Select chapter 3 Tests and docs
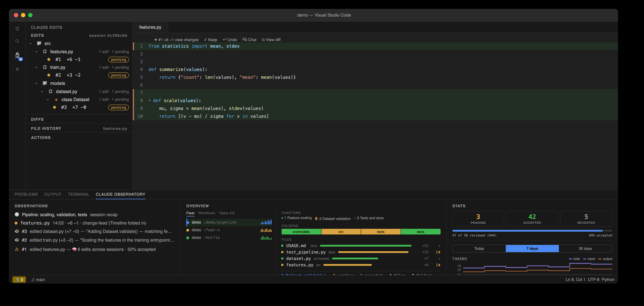 (369, 218)
